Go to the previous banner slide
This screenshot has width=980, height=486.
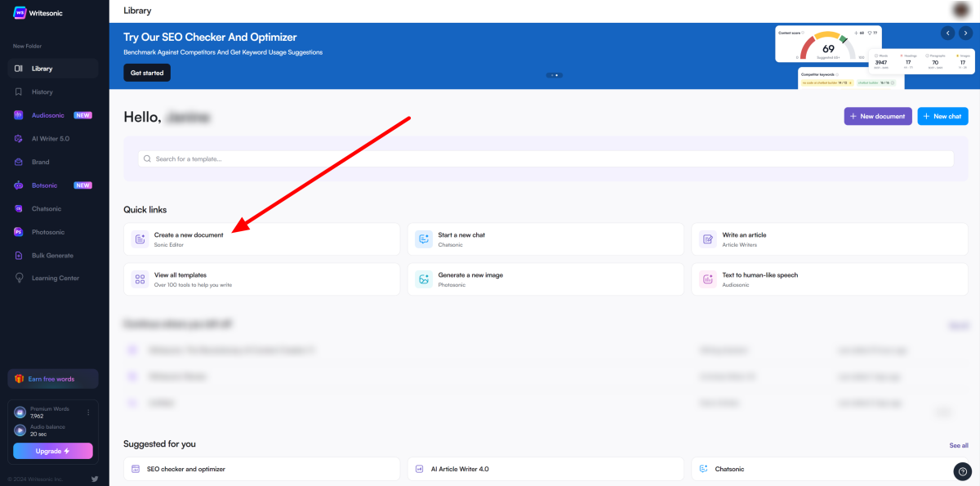tap(947, 33)
